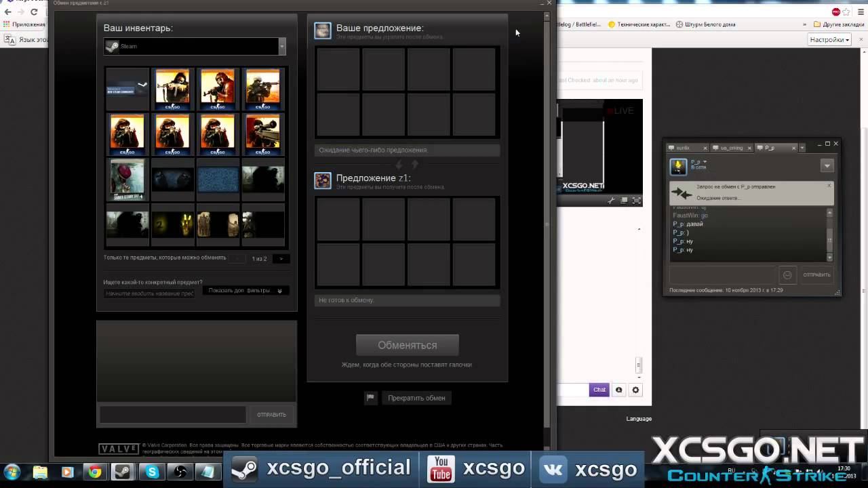
Task: Select the Summer Getaway trading card
Action: 127,179
